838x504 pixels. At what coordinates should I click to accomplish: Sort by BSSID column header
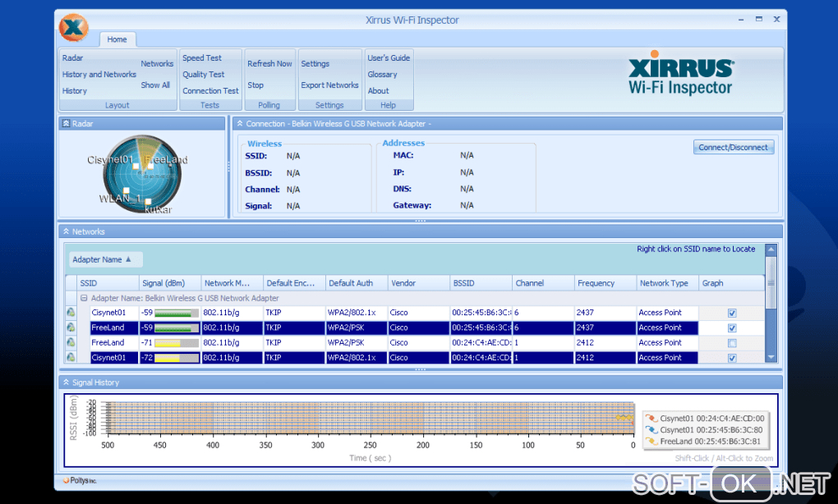click(x=481, y=283)
